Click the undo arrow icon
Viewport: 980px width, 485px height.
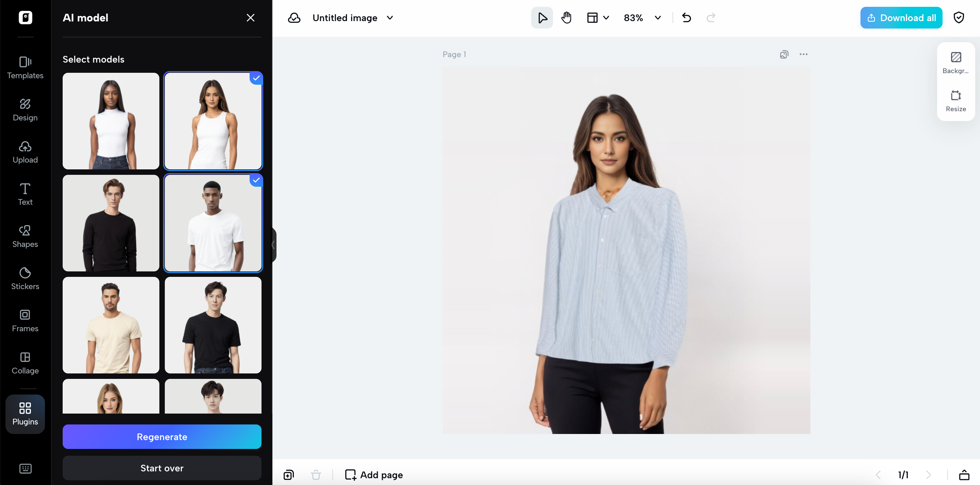point(686,18)
